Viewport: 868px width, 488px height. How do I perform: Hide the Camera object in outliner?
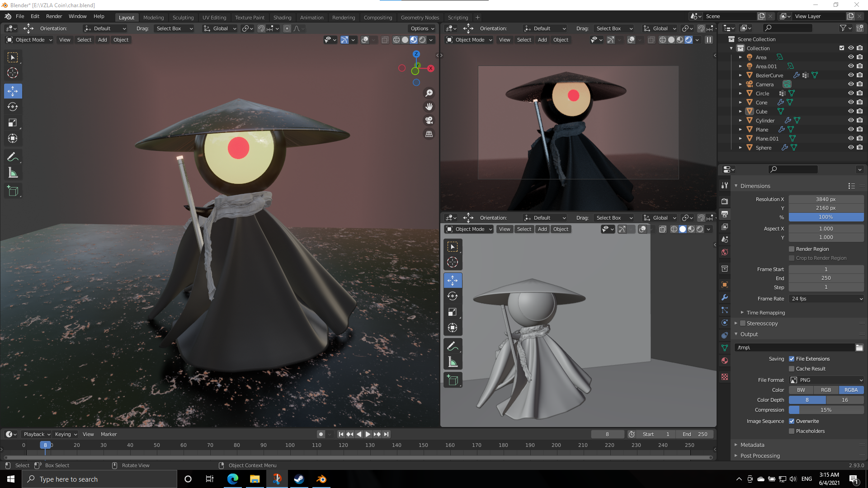[x=850, y=84]
